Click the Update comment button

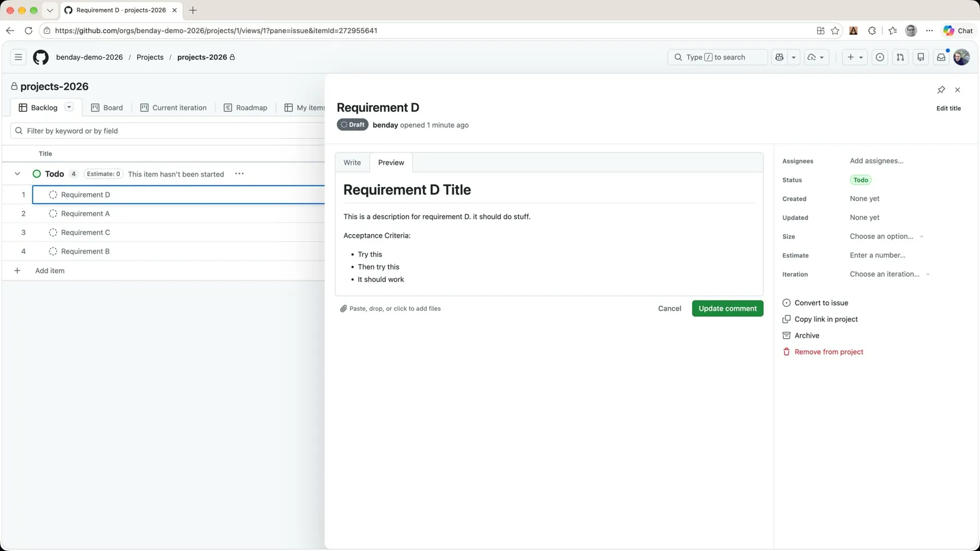(x=727, y=308)
